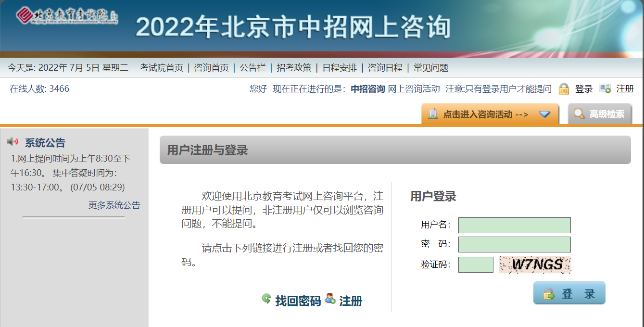The height and width of the screenshot is (327, 644).
Task: Click the lock icon beside 登录
Action: tap(564, 89)
